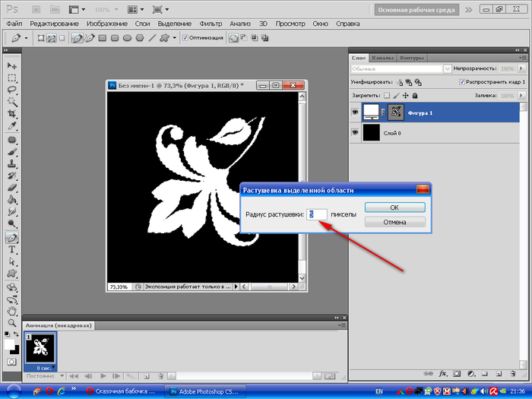Select the Brush tool

[12, 152]
